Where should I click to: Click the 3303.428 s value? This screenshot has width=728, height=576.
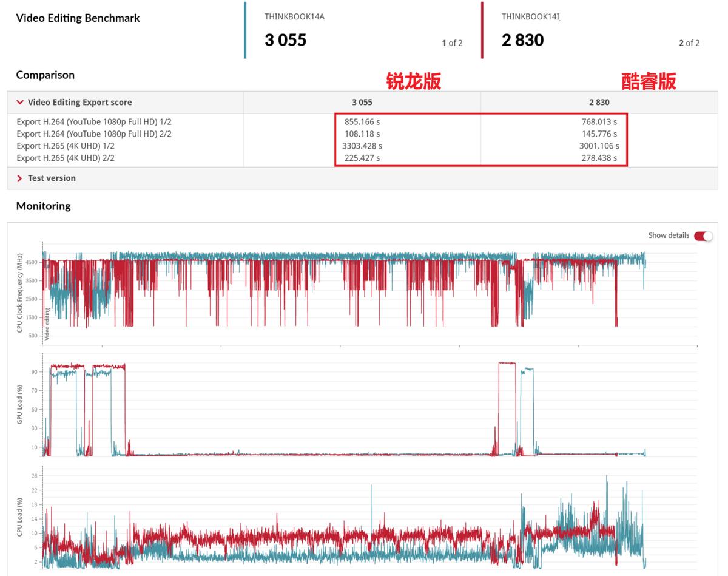pyautogui.click(x=362, y=146)
